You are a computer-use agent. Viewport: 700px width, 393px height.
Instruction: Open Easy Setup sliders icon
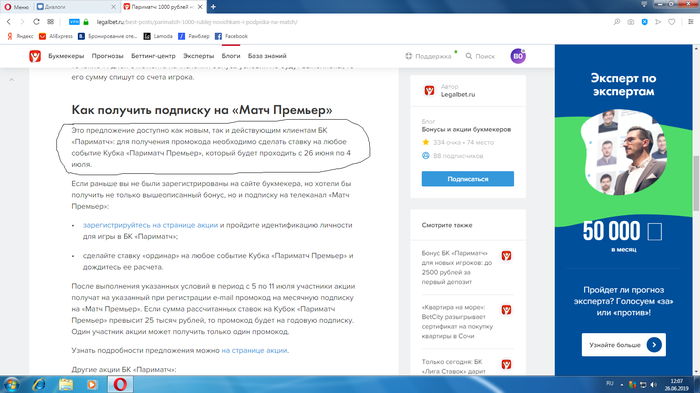690,22
